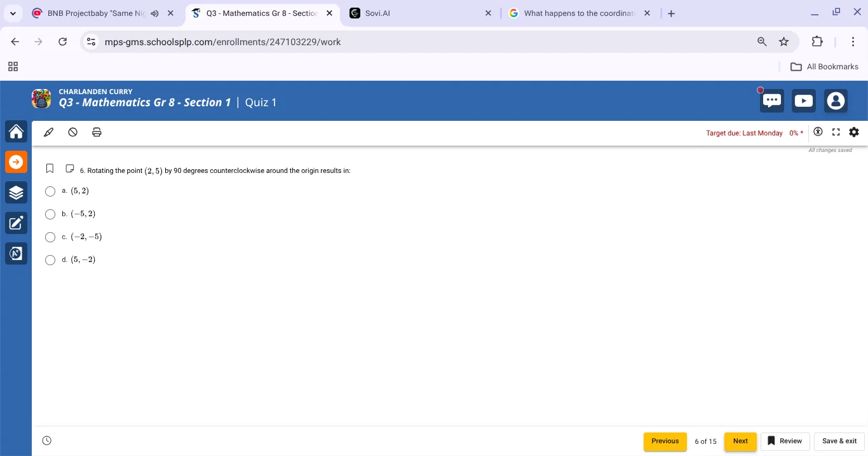The height and width of the screenshot is (456, 868).
Task: Switch to the Google search tab
Action: (575, 13)
